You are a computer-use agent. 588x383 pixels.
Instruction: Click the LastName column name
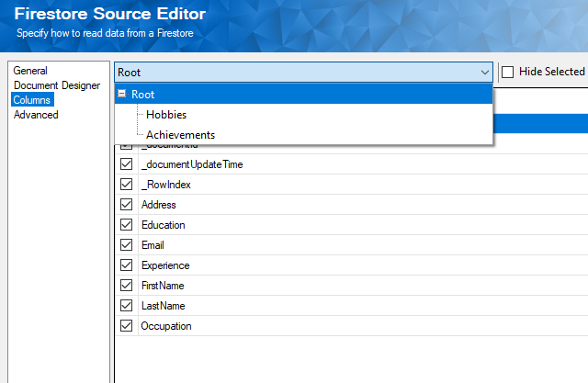click(164, 306)
